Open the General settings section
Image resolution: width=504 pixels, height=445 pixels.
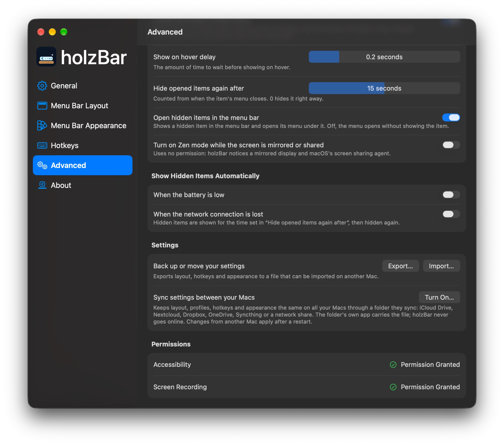tap(83, 86)
